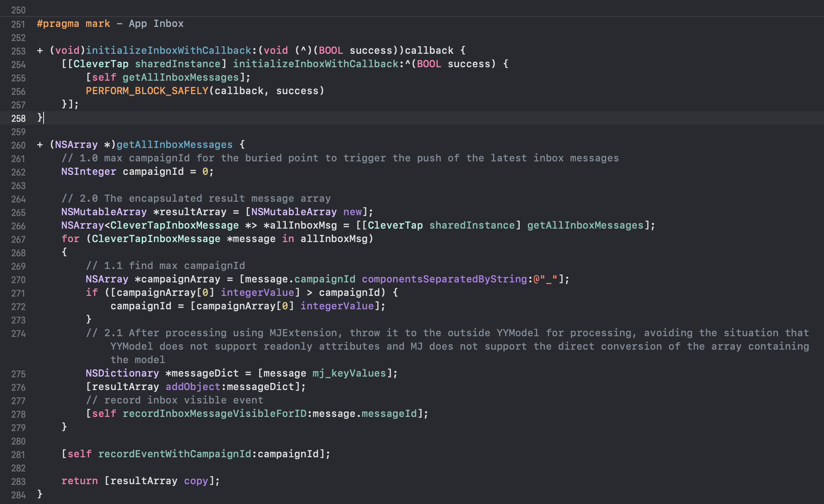The width and height of the screenshot is (824, 504).
Task: Click line number 253 in the gutter
Action: (18, 51)
